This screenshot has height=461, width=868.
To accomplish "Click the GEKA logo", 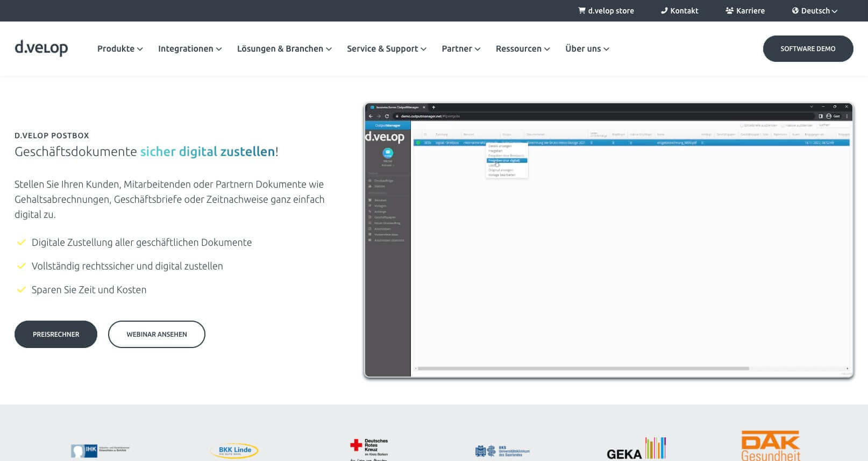I will (636, 449).
